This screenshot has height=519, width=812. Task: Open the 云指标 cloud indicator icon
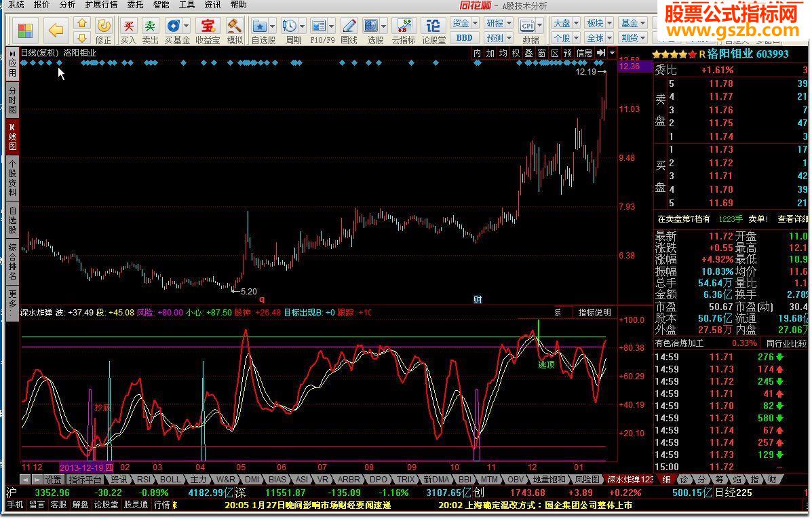tap(404, 31)
